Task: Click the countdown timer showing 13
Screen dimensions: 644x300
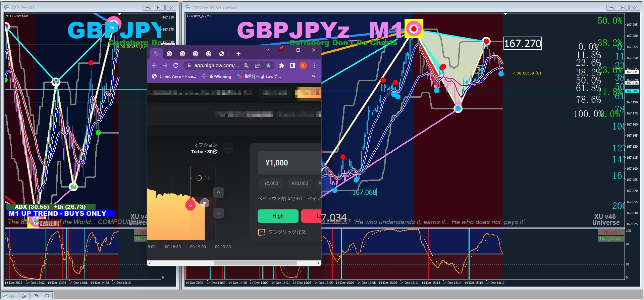Action: click(203, 178)
